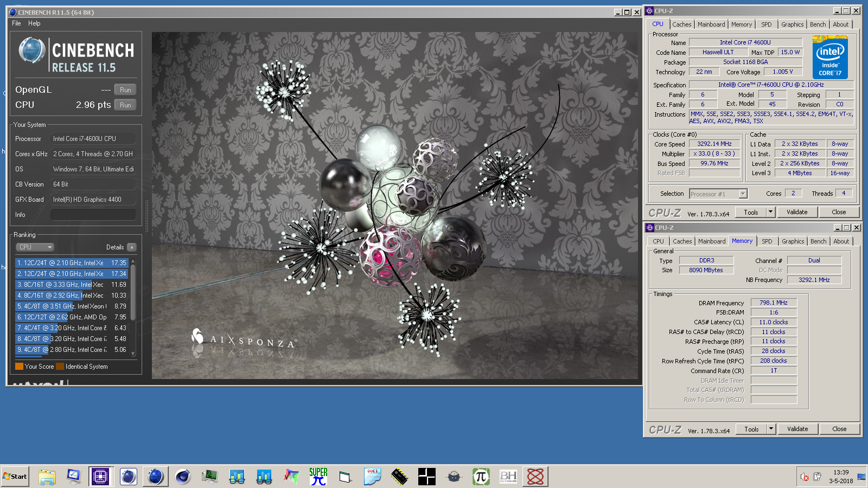Viewport: 868px width, 488px height.
Task: Click the Core Speed value 3292.14 MHz
Action: [x=714, y=144]
